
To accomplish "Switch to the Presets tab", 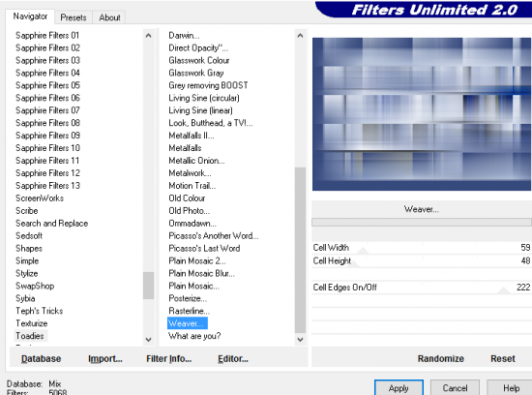I will tap(74, 17).
